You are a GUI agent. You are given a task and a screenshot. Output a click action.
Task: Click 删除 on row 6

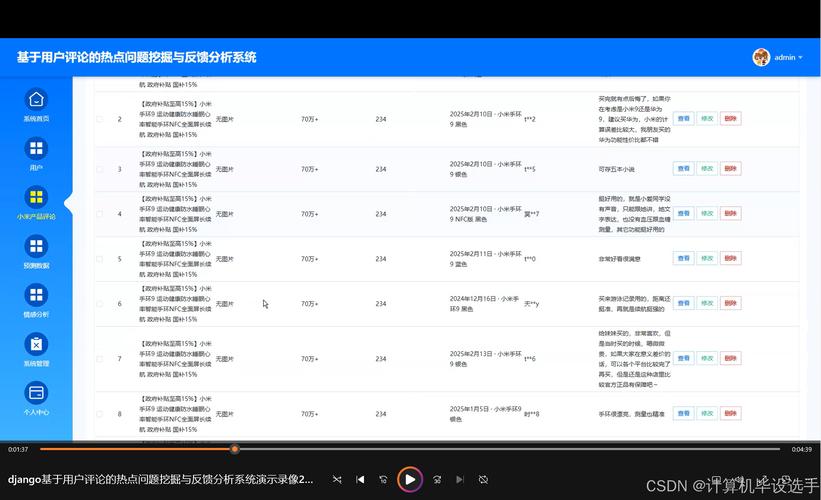coord(730,303)
